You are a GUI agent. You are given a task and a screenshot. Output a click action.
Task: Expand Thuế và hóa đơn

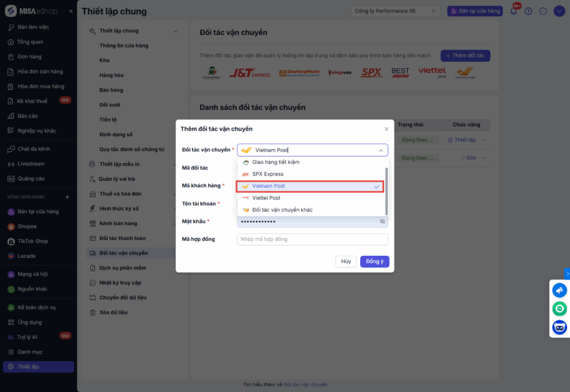120,194
